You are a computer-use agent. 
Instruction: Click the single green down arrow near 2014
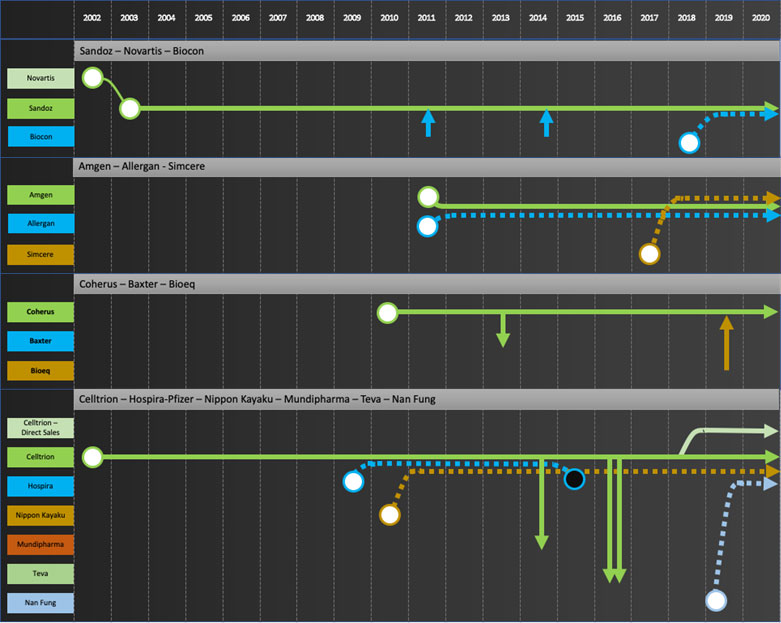pos(542,504)
